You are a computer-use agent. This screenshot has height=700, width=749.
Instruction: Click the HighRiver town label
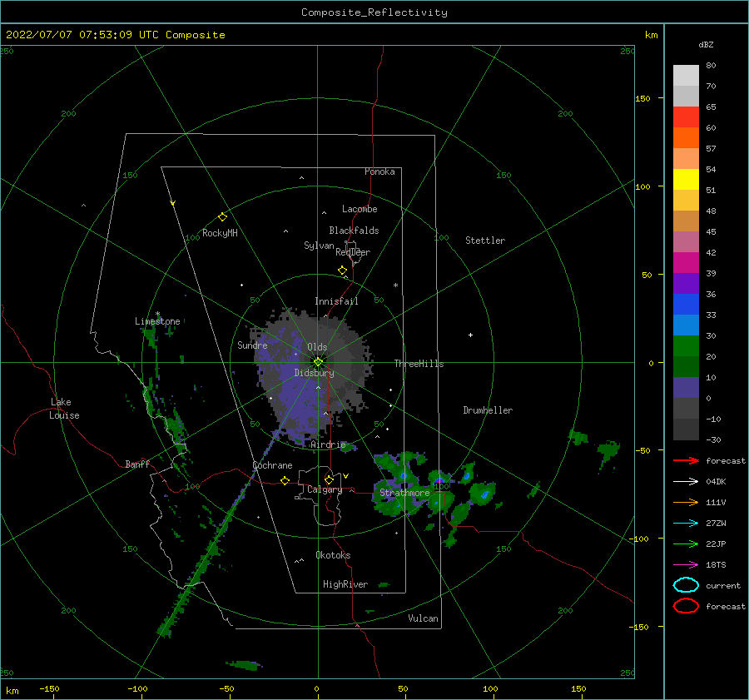[345, 584]
